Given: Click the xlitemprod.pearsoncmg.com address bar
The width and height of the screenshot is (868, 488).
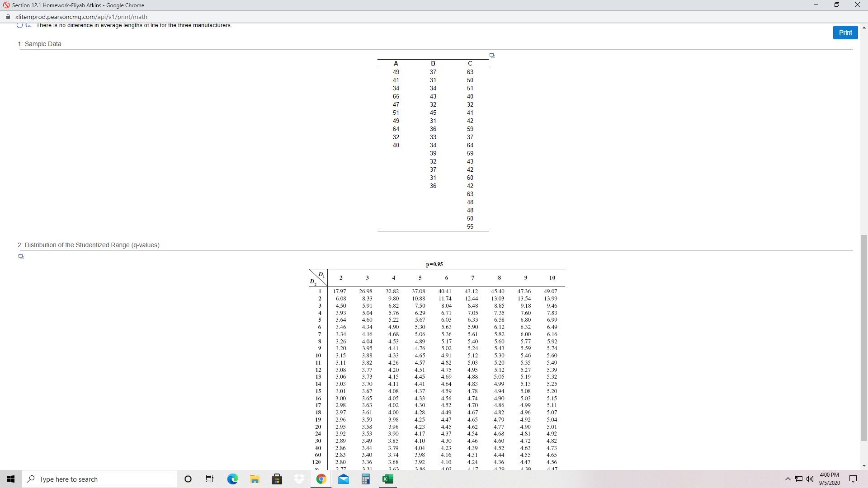Looking at the screenshot, I should (x=81, y=17).
